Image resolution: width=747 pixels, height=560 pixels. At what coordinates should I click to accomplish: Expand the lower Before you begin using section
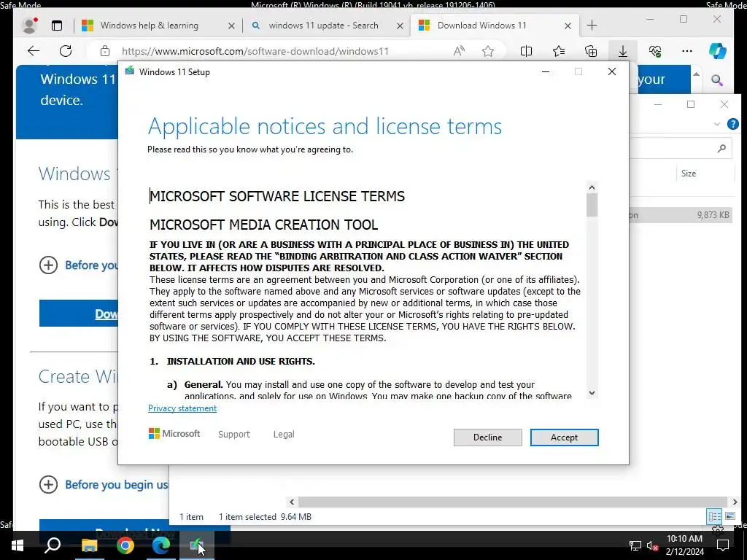click(x=48, y=484)
